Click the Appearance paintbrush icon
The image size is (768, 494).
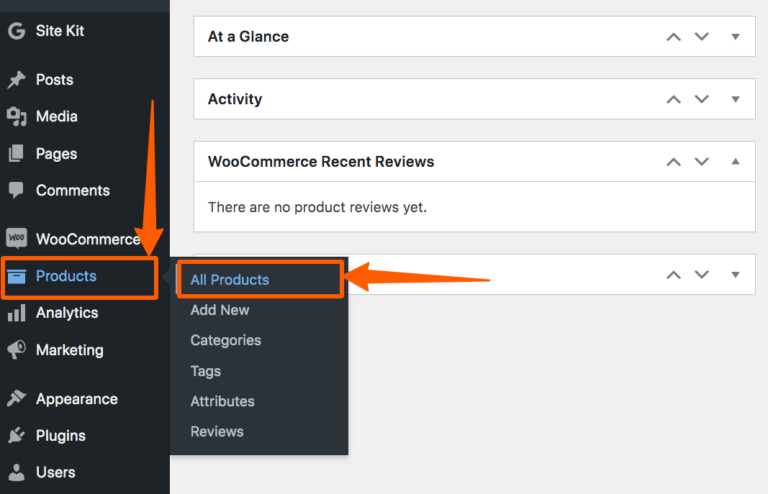pyautogui.click(x=16, y=399)
